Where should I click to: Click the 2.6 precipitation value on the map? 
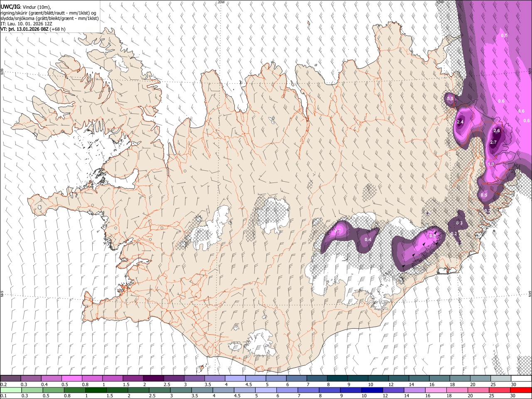click(497, 131)
